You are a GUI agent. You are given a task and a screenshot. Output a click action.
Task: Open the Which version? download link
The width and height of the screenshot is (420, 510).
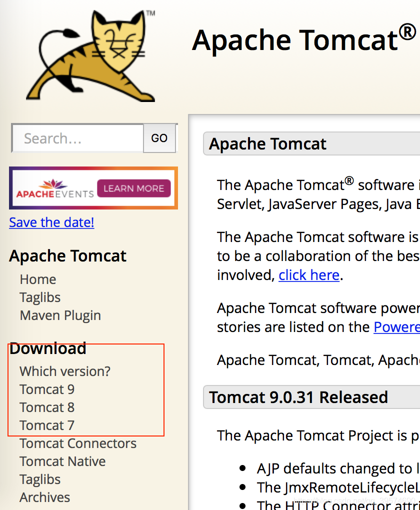click(65, 371)
